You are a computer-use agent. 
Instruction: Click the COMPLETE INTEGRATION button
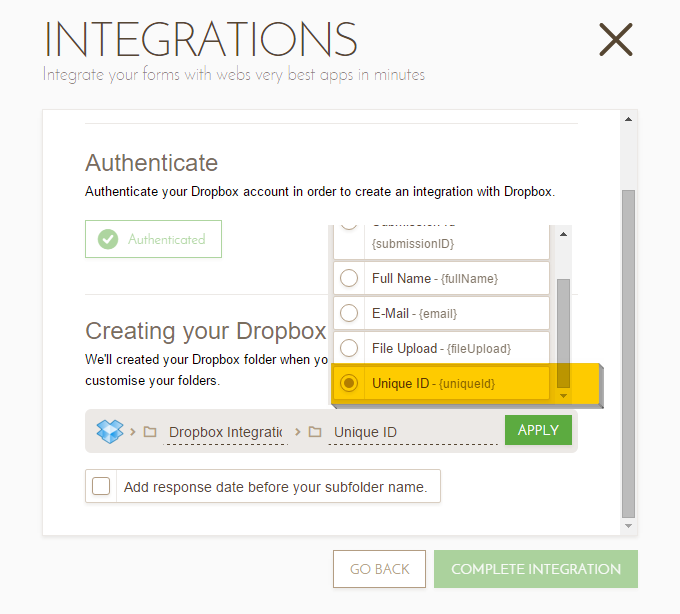tap(535, 569)
